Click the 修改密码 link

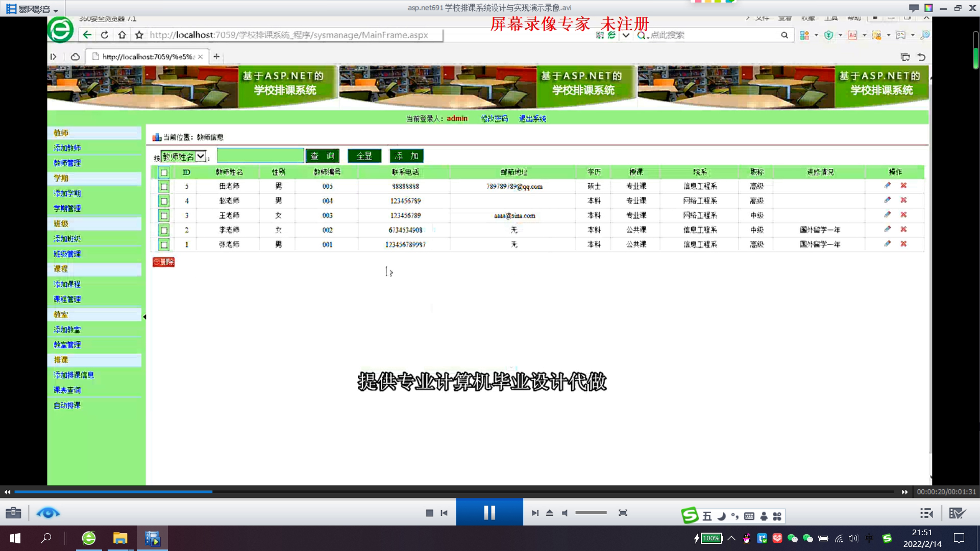(x=494, y=119)
